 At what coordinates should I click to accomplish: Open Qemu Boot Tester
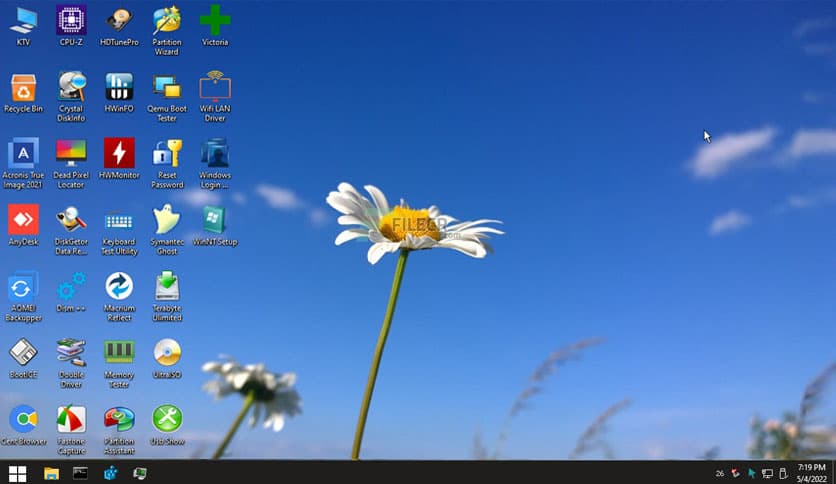point(167,97)
